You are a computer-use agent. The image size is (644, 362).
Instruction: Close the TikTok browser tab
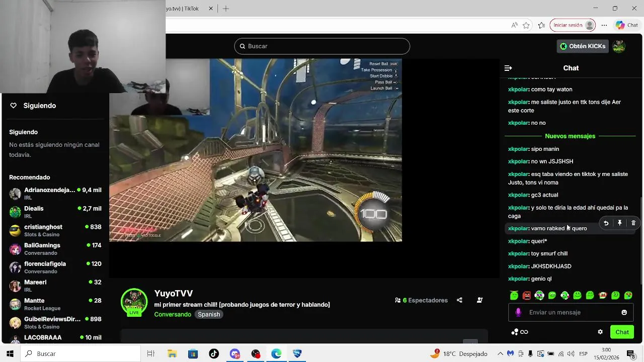pos(211,9)
